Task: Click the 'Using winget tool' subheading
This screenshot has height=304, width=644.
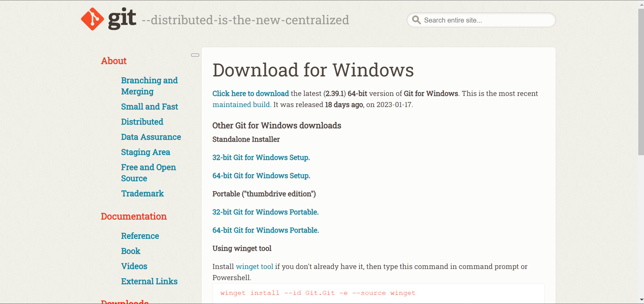Action: click(242, 248)
